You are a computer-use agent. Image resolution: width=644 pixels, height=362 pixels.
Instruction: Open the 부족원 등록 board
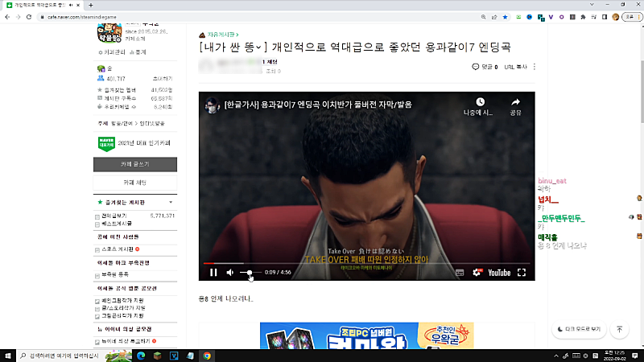pos(115,274)
